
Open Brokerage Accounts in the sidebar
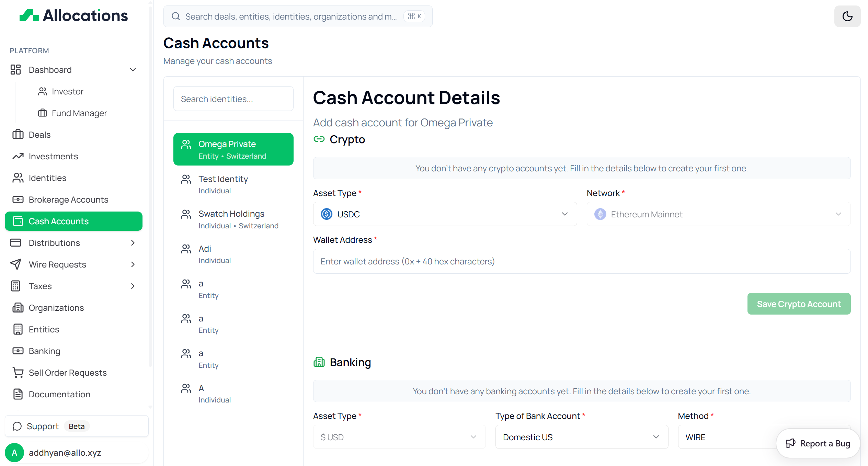68,200
